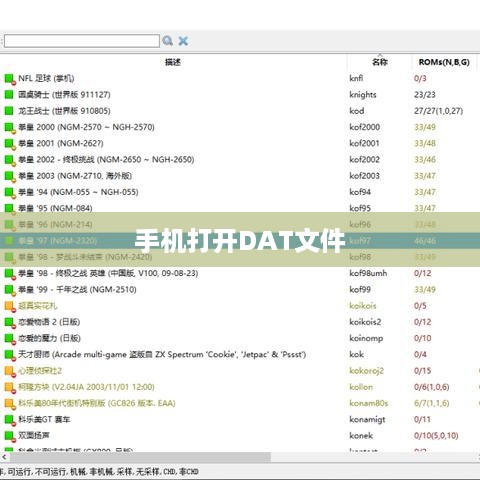
Task: Click the blue X clear-search icon
Action: click(x=183, y=41)
